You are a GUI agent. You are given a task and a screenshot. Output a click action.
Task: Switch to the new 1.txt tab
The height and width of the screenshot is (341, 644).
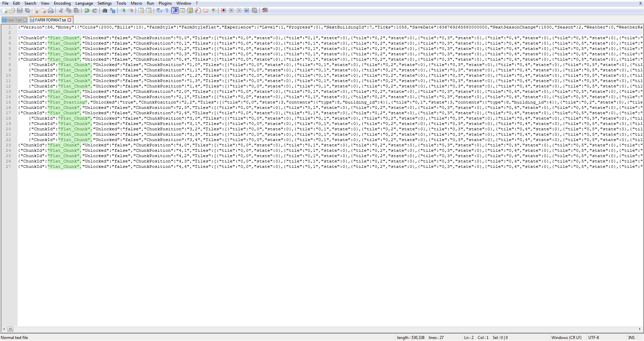pyautogui.click(x=14, y=20)
